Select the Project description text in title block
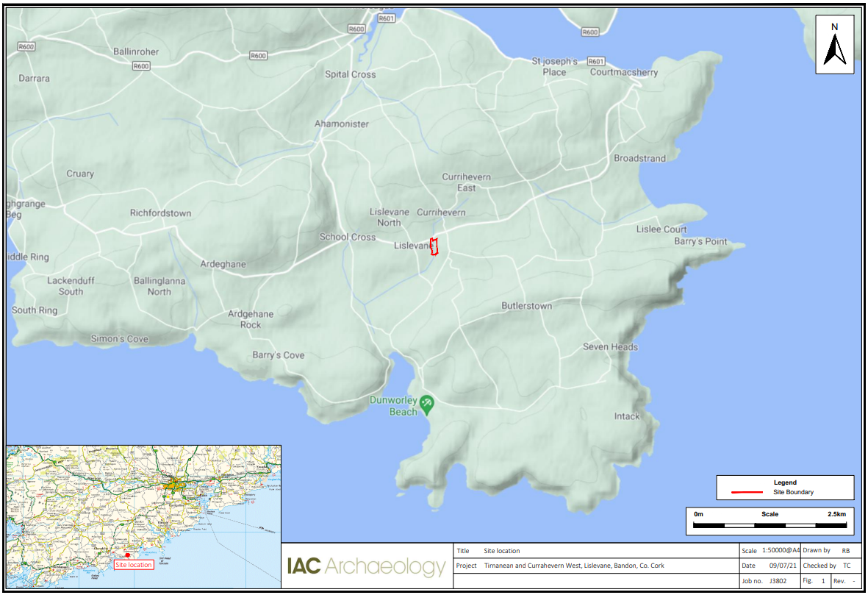 [573, 566]
